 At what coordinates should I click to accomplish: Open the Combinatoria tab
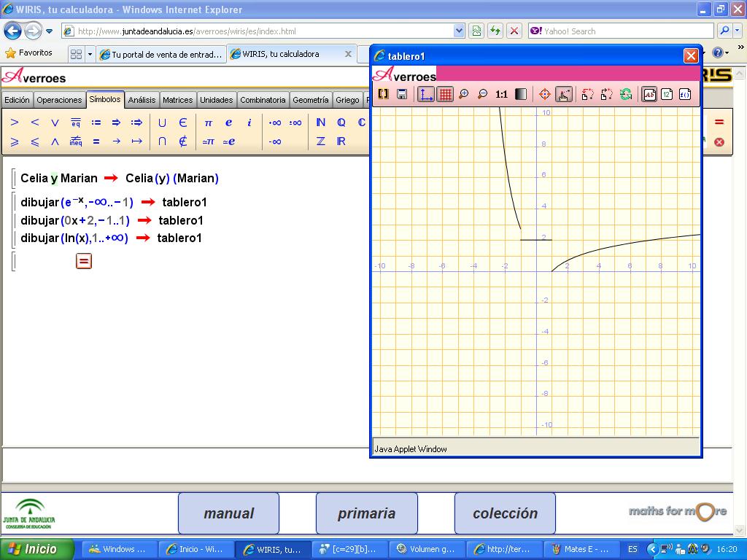tap(263, 100)
